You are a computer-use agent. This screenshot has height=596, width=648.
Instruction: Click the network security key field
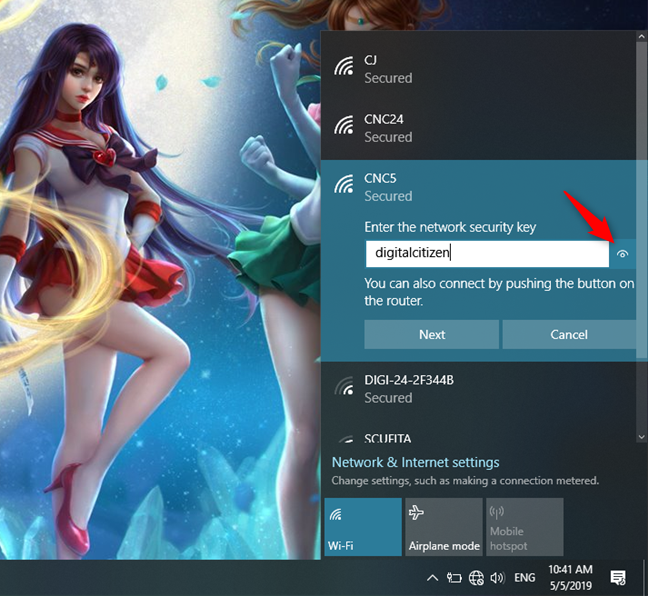(487, 254)
